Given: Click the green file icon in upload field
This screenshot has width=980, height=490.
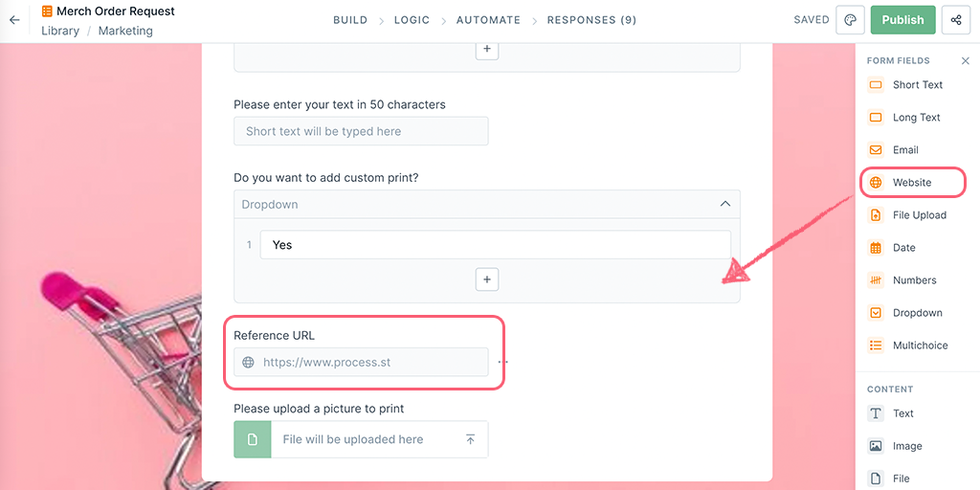Looking at the screenshot, I should coord(253,439).
